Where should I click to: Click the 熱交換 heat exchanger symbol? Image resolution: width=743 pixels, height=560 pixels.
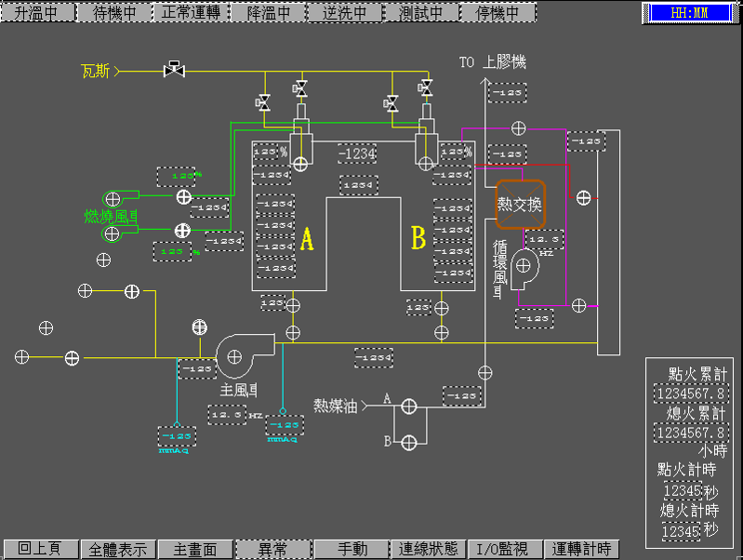click(x=519, y=204)
